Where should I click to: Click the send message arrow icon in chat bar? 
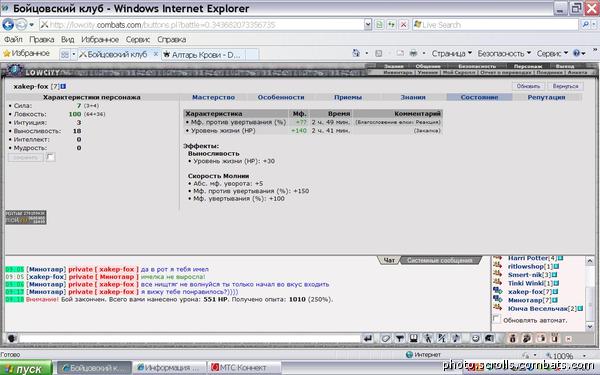click(368, 338)
